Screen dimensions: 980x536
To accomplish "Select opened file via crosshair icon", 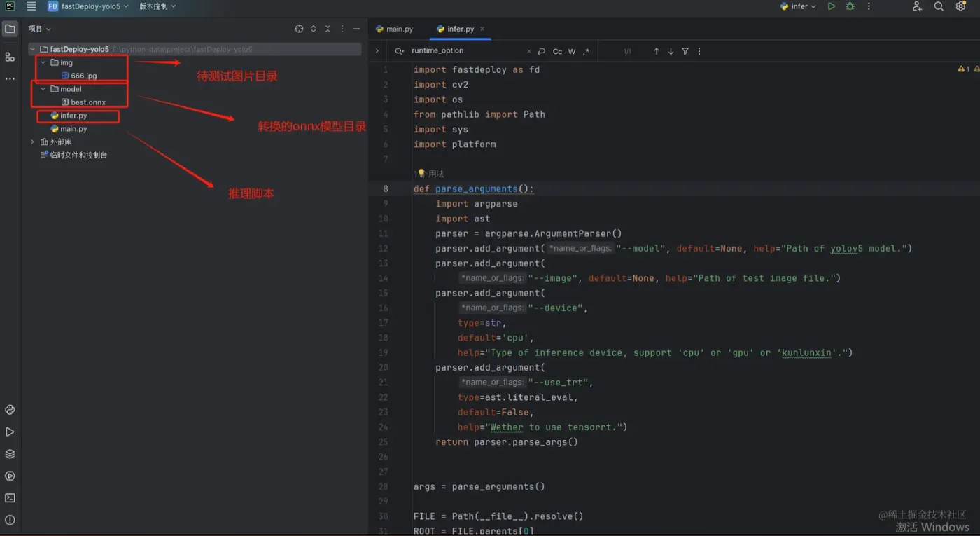I will tap(299, 29).
